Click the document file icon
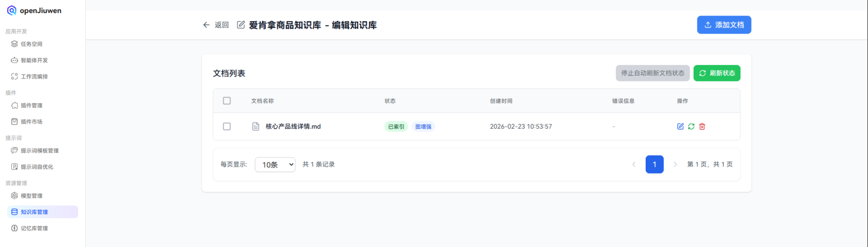 [x=255, y=126]
